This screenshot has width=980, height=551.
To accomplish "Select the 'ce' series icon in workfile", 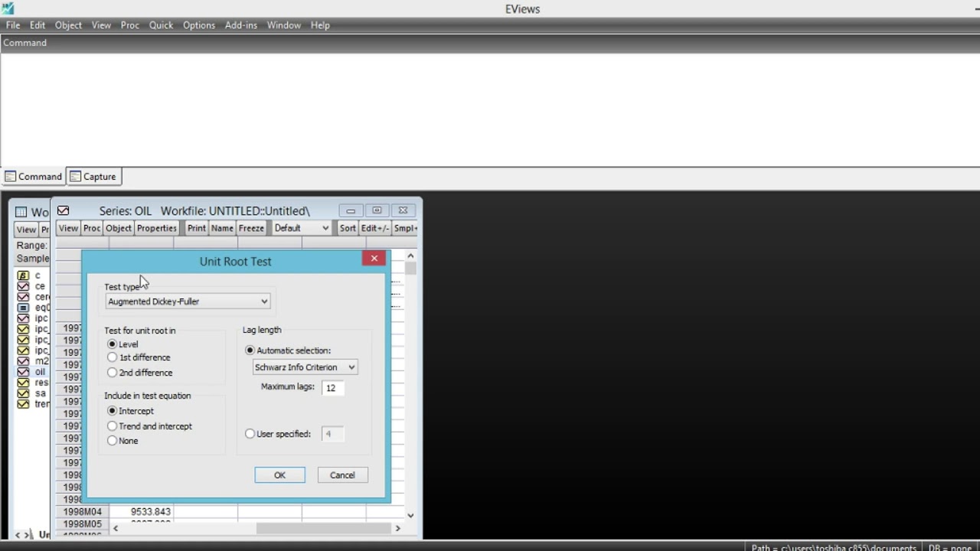I will coord(23,286).
